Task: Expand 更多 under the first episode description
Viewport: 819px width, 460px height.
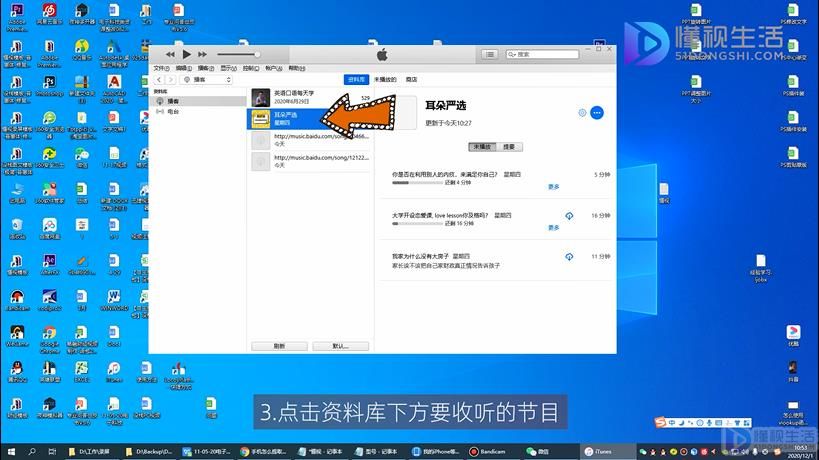Action: (554, 186)
